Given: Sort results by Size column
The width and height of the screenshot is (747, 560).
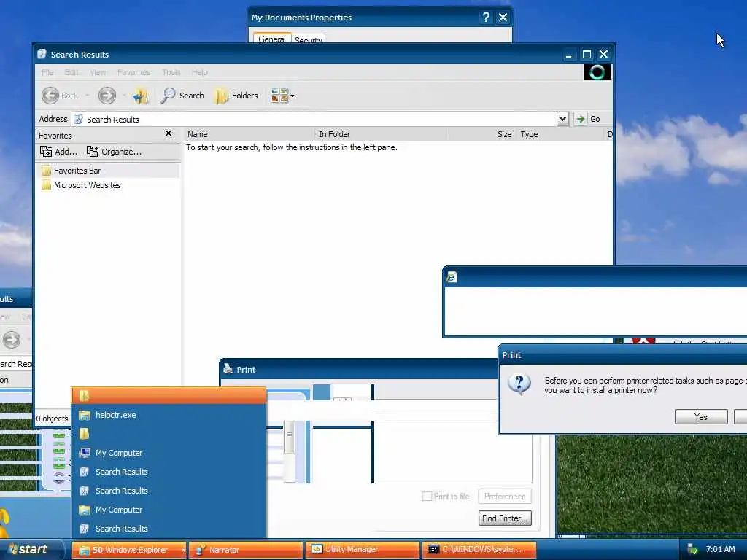Looking at the screenshot, I should pos(481,134).
